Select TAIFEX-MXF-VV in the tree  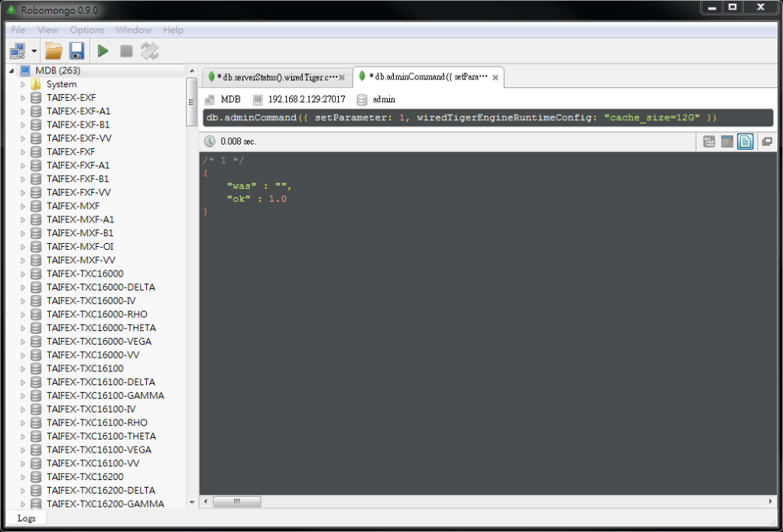tap(80, 260)
